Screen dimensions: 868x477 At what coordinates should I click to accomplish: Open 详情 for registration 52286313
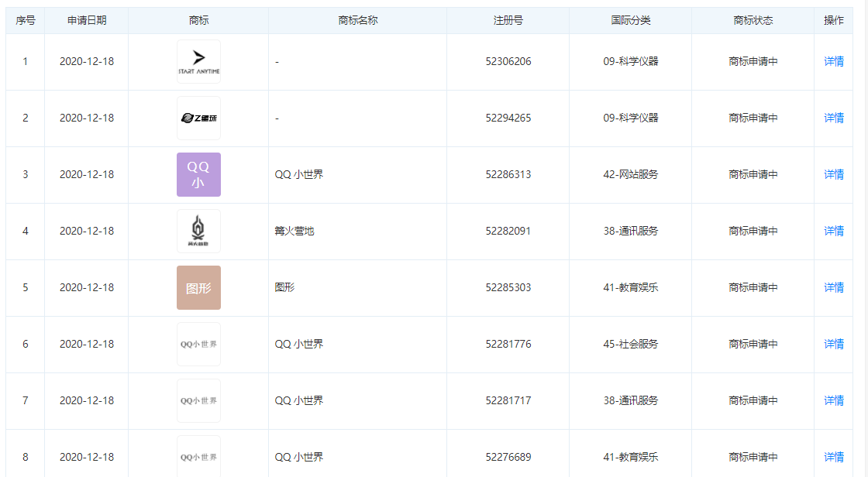tap(834, 175)
